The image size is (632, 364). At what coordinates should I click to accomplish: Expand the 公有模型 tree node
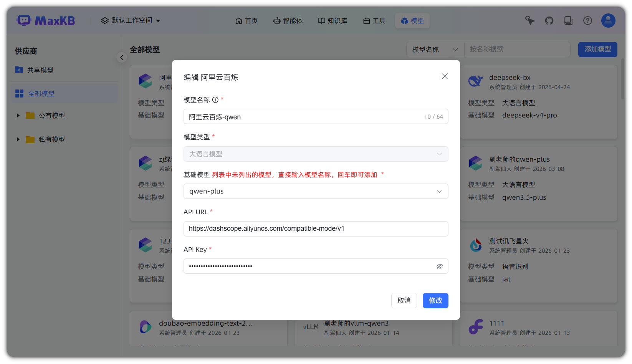click(18, 116)
